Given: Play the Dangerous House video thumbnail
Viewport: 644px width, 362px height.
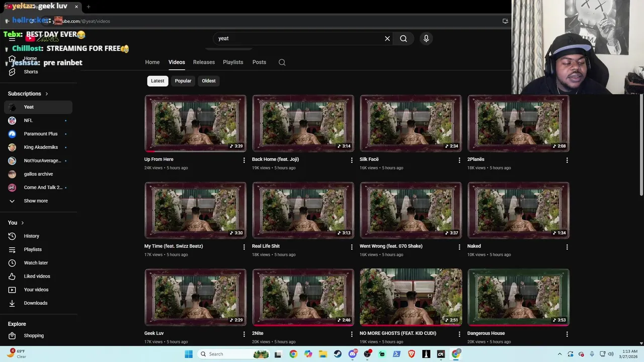Looking at the screenshot, I should tap(518, 297).
